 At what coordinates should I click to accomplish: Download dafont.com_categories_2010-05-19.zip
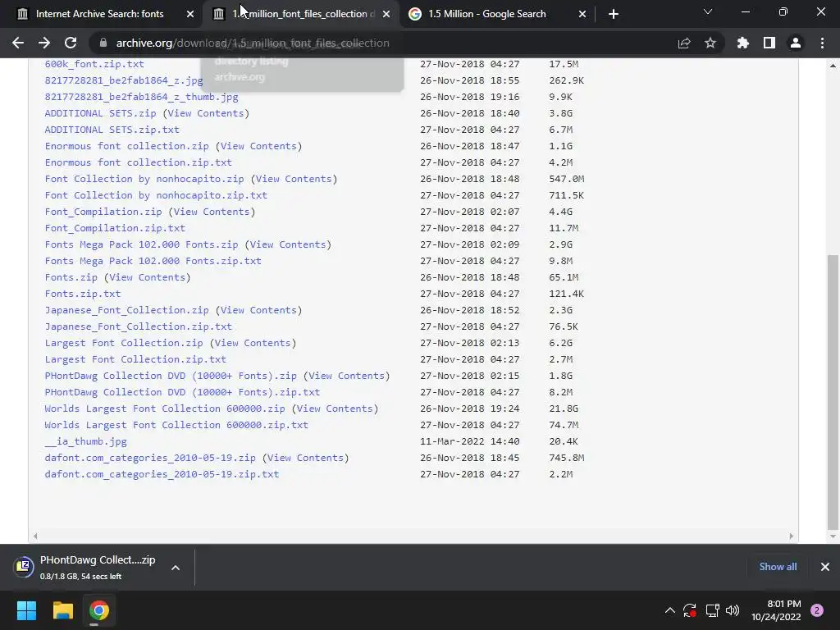click(x=150, y=458)
